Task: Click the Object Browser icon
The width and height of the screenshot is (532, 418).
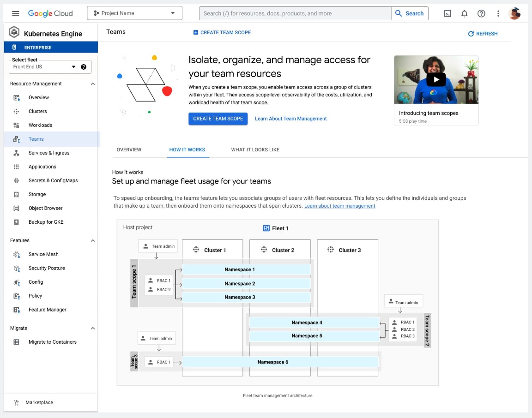Action: tap(16, 208)
